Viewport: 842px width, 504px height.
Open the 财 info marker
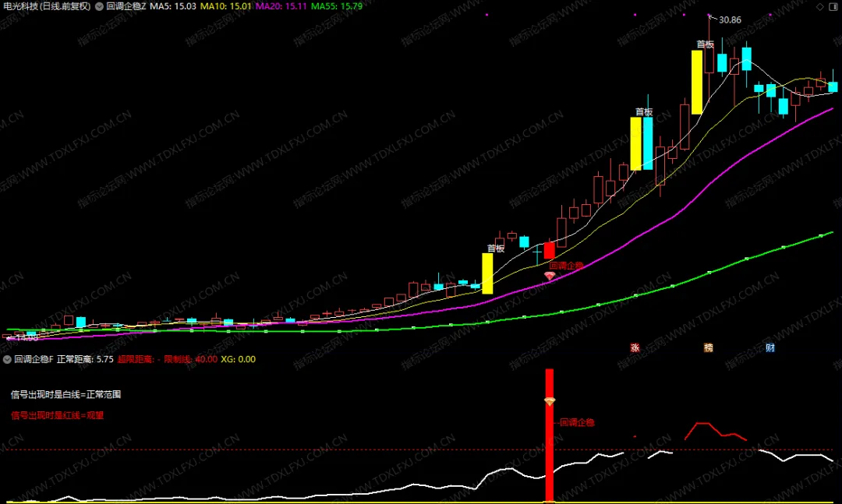pos(770,347)
